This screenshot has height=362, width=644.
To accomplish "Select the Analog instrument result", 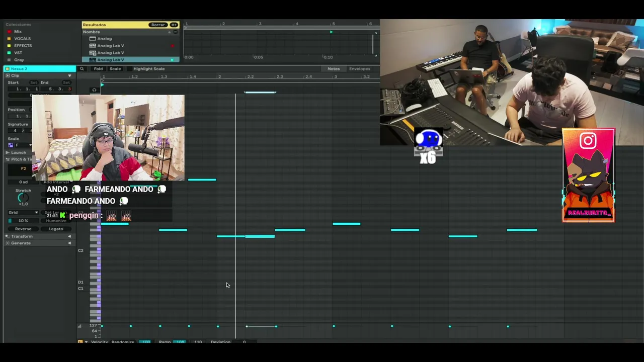I will point(105,38).
